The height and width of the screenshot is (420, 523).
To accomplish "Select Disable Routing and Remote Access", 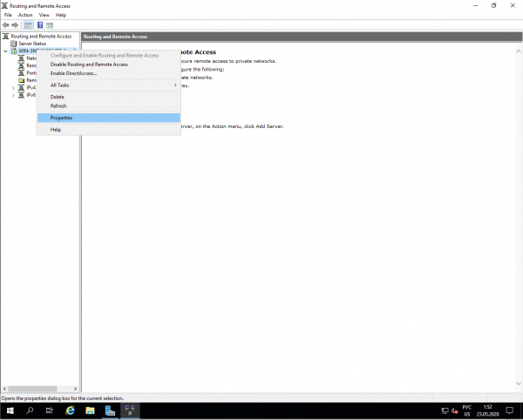I will [x=89, y=64].
